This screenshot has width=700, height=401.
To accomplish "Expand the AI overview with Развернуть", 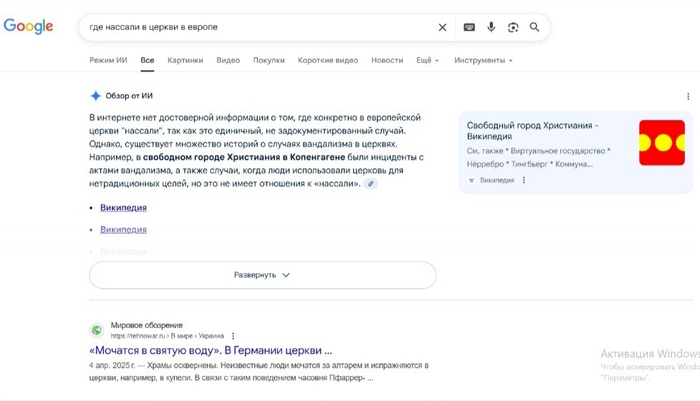I will pos(262,275).
